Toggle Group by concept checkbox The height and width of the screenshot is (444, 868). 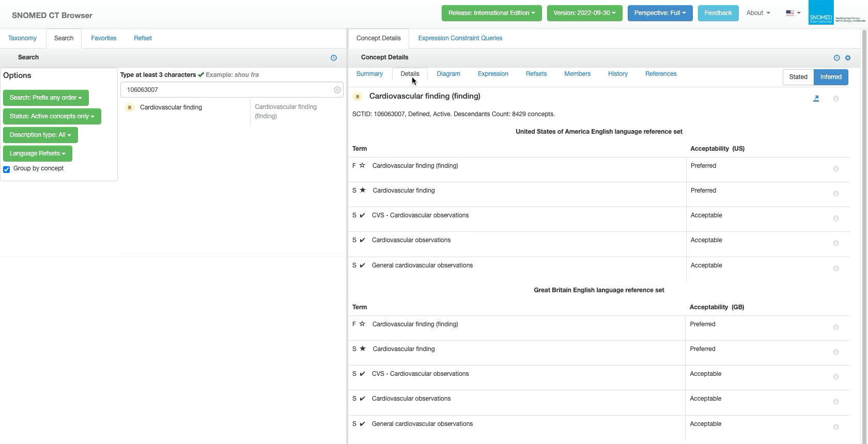[7, 169]
